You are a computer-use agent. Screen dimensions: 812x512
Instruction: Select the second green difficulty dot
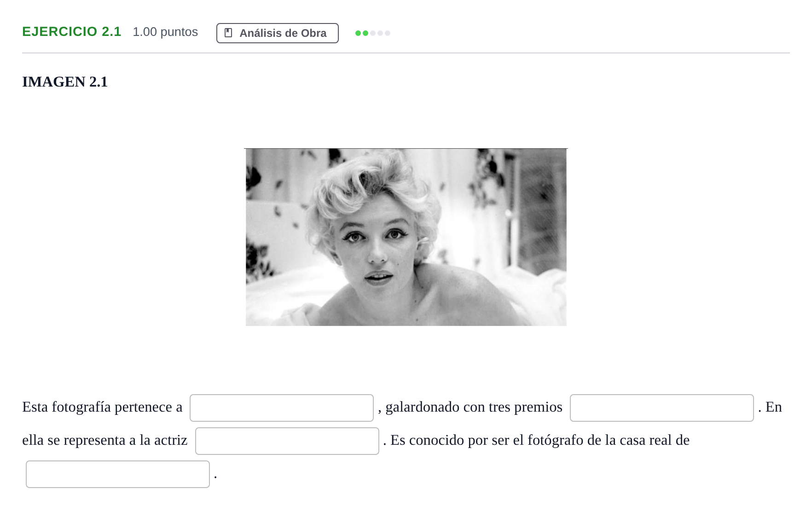tap(365, 33)
